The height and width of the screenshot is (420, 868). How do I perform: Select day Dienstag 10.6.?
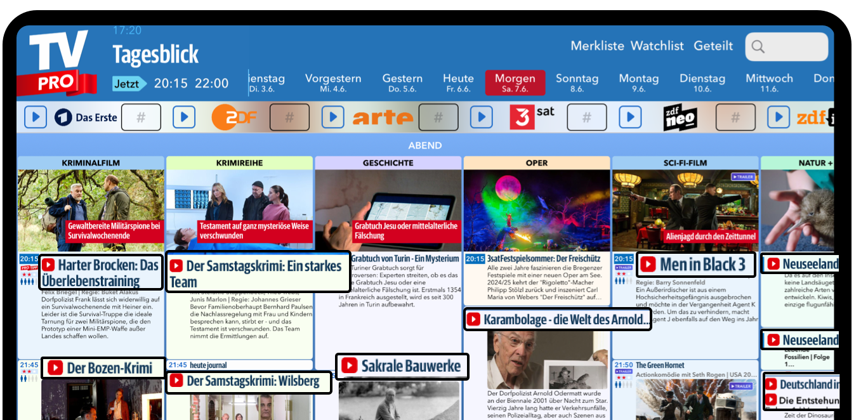[702, 82]
